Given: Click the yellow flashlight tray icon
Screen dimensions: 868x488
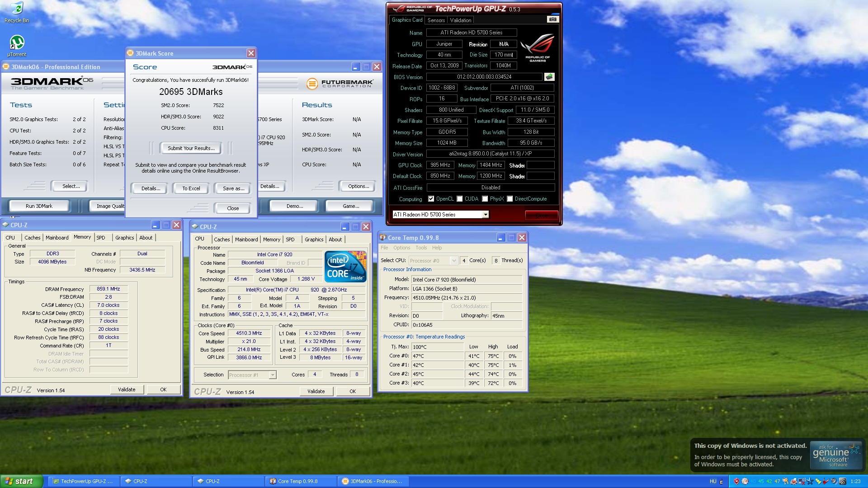Looking at the screenshot, I should [818, 481].
